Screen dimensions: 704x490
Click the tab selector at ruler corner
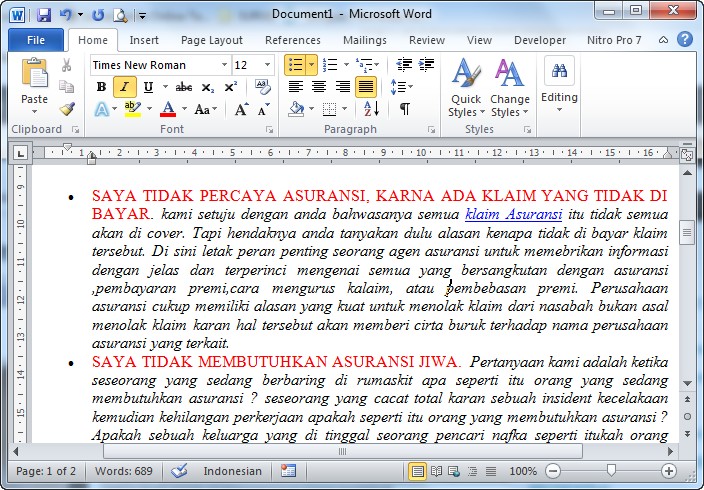[20, 154]
